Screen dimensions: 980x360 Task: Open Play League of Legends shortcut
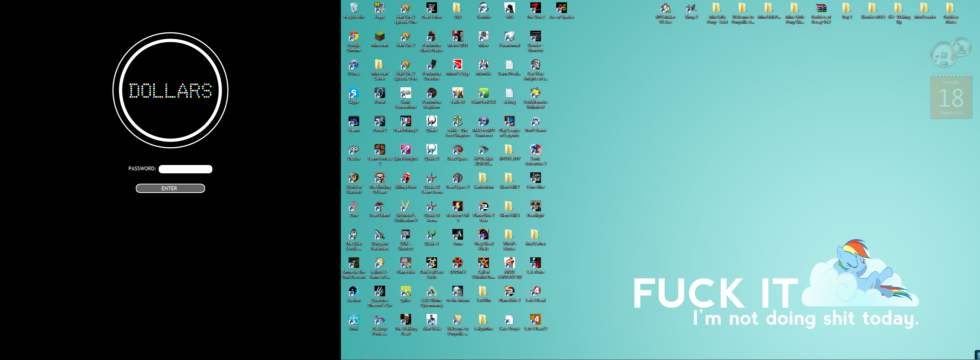click(509, 126)
